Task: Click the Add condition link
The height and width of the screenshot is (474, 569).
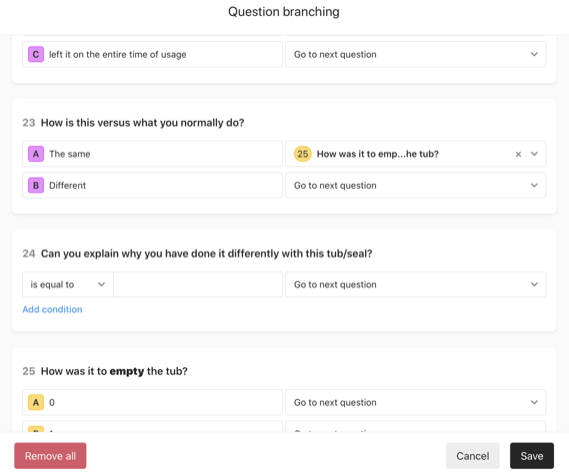Action: 52,309
